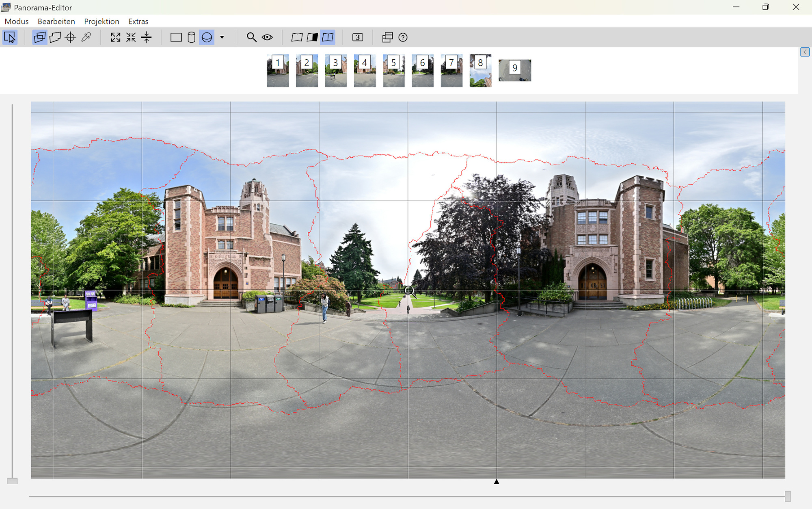Expand the collapsed right side panel

805,52
